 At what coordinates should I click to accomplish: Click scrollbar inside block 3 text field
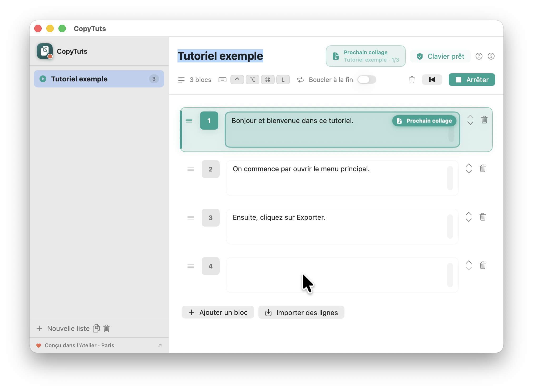coord(450,227)
